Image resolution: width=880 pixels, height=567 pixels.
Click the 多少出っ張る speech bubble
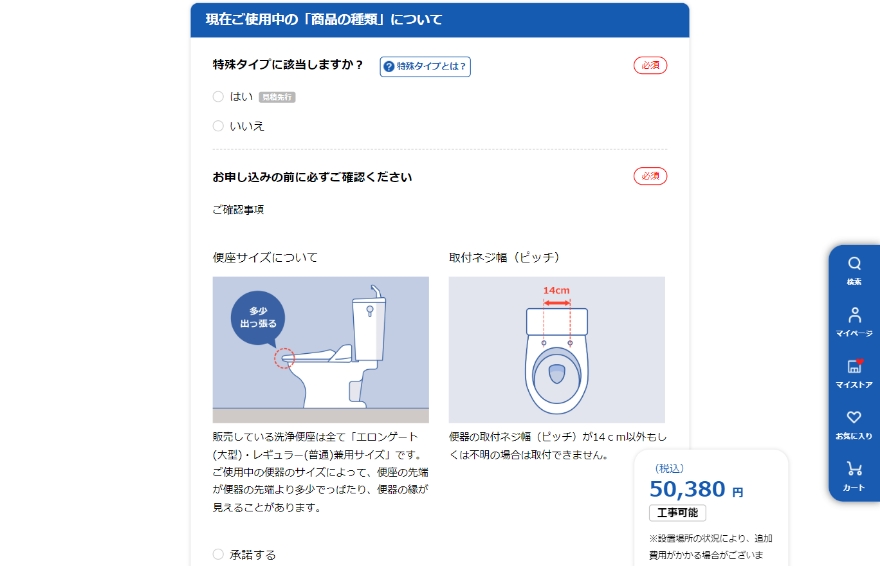tap(258, 319)
